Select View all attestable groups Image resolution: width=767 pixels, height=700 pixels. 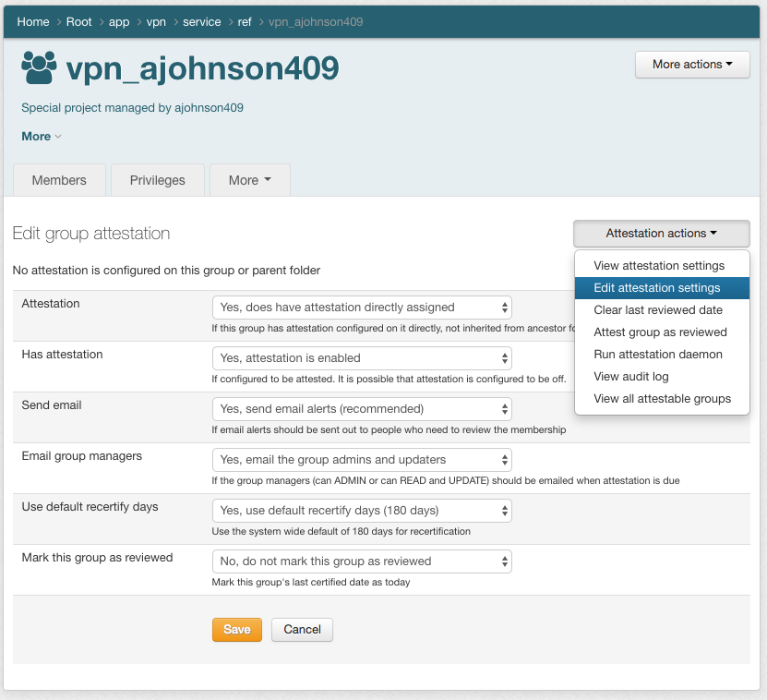click(662, 399)
